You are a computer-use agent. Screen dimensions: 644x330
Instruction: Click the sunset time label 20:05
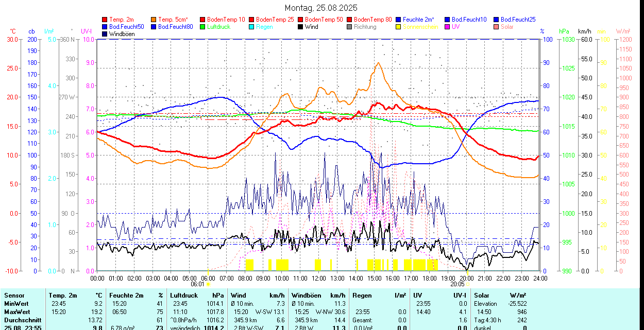(x=457, y=284)
